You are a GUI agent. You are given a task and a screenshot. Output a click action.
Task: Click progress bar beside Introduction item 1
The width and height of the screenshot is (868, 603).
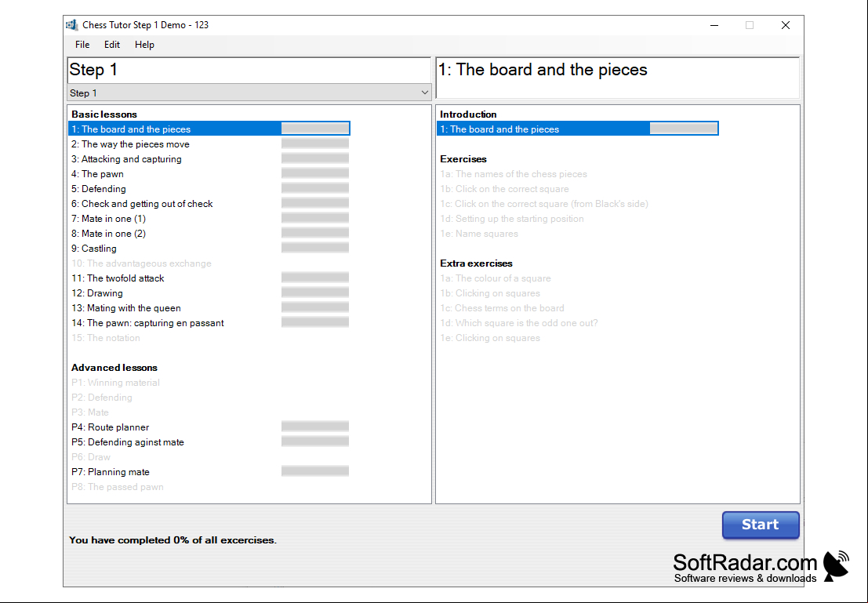[x=684, y=129]
